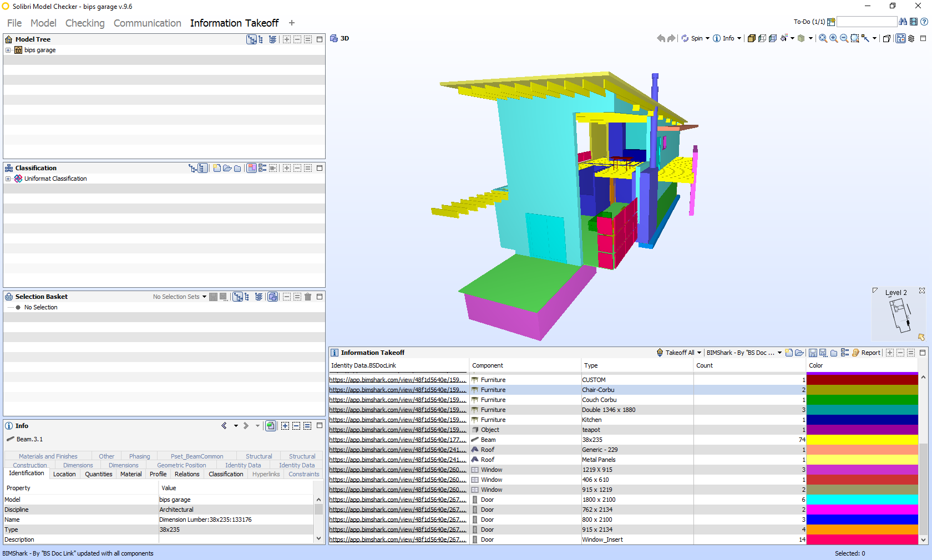The height and width of the screenshot is (560, 932).
Task: Click the yellow color swatch for Beam
Action: point(862,440)
